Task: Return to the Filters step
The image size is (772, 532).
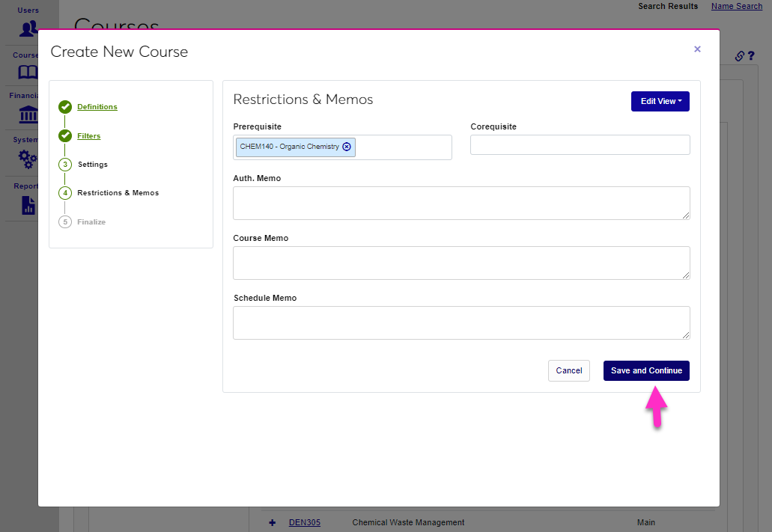Action: [x=88, y=135]
